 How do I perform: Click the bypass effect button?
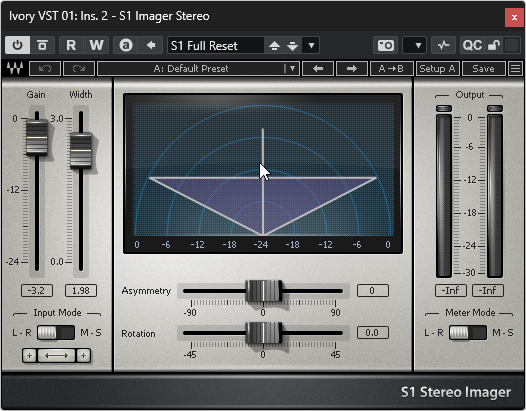(x=42, y=45)
